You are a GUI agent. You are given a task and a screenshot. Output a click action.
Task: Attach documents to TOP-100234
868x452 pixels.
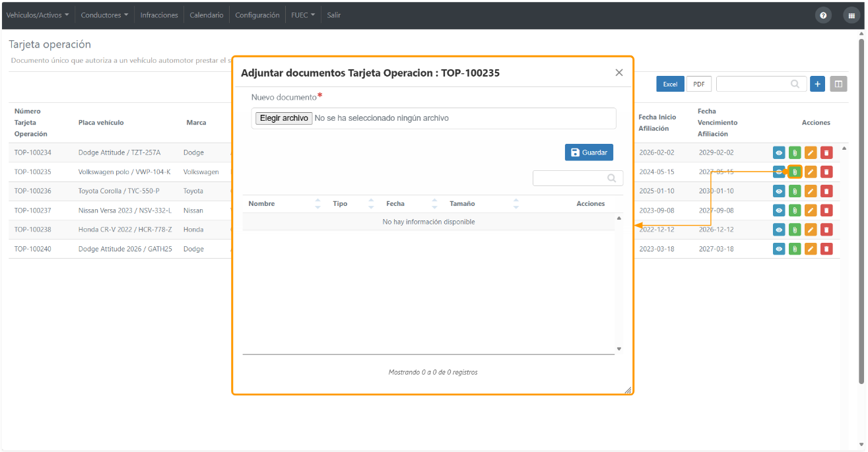coord(795,153)
